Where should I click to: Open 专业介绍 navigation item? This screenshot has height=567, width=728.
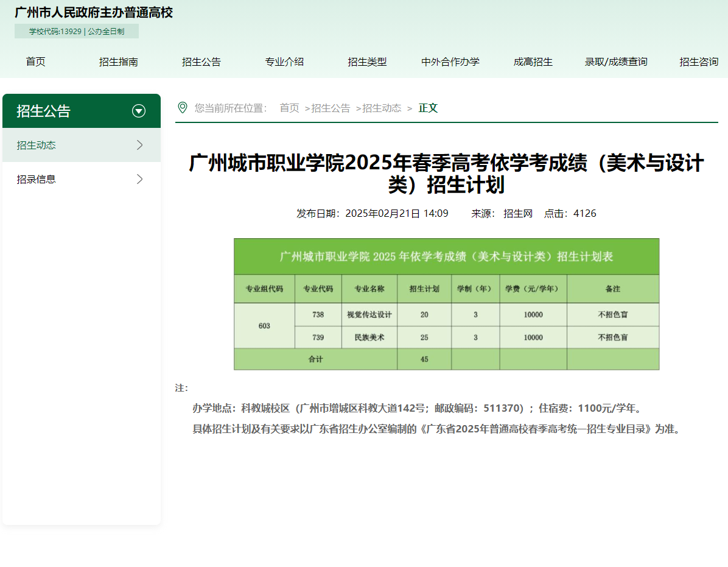pos(284,62)
